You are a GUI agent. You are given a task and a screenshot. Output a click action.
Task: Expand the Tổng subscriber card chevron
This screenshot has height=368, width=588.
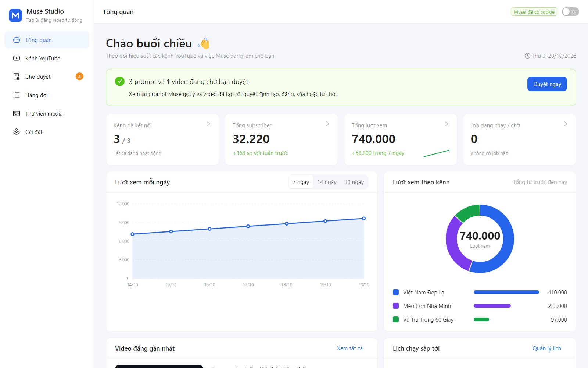[x=327, y=124]
